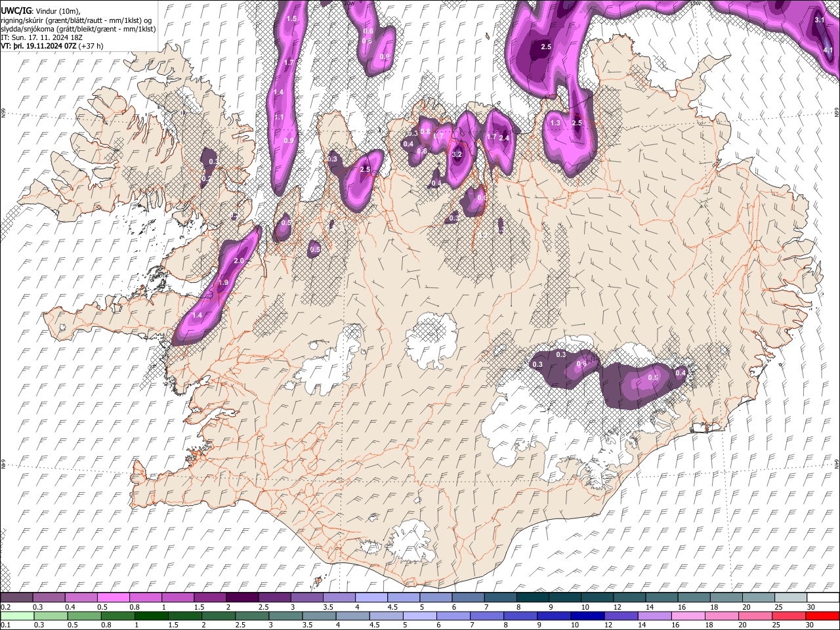Click the magenta 1 swatch in snow scale
The height and width of the screenshot is (630, 840).
click(x=178, y=598)
